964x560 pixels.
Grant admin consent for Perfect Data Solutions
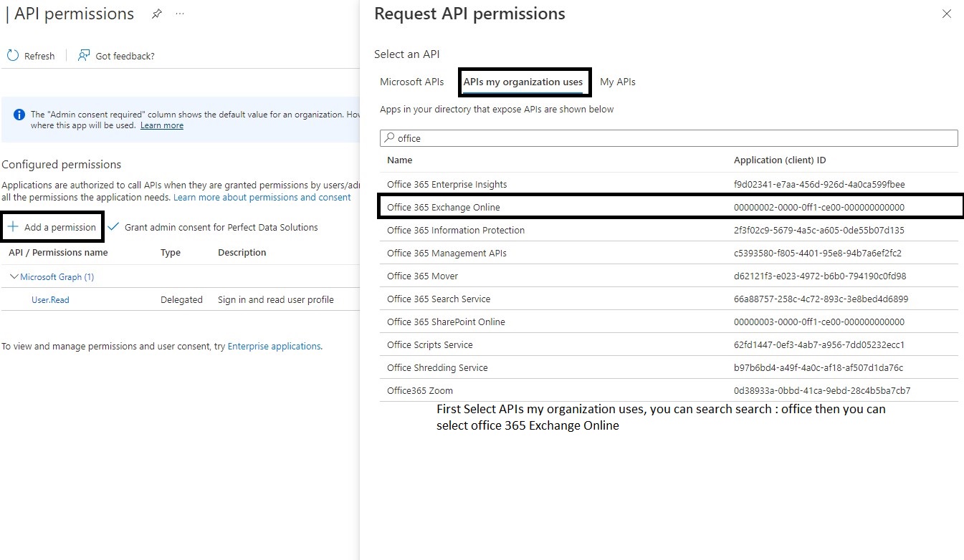[x=213, y=227]
